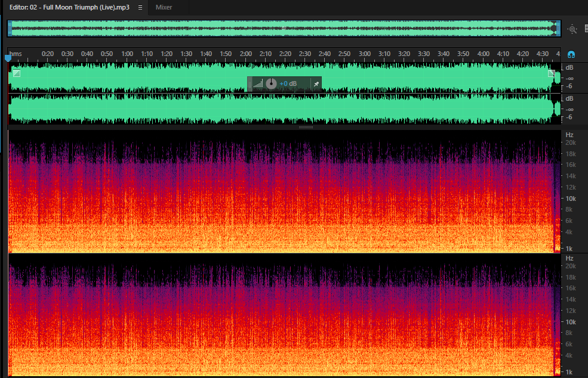Click the HUD grip handle dots
588x378 pixels.
(x=250, y=84)
